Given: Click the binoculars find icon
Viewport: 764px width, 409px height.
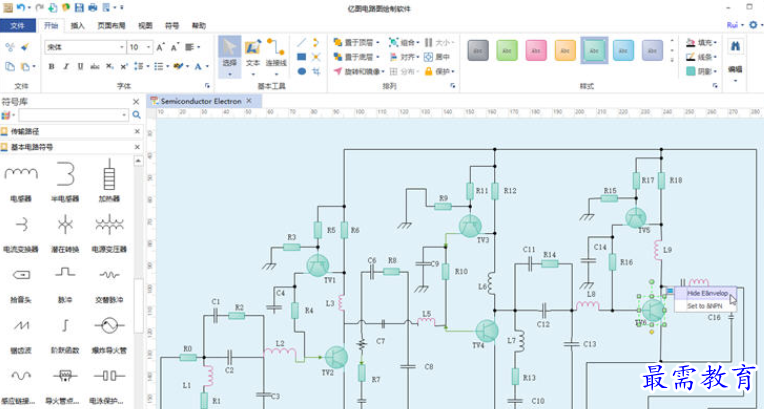Looking at the screenshot, I should click(735, 46).
